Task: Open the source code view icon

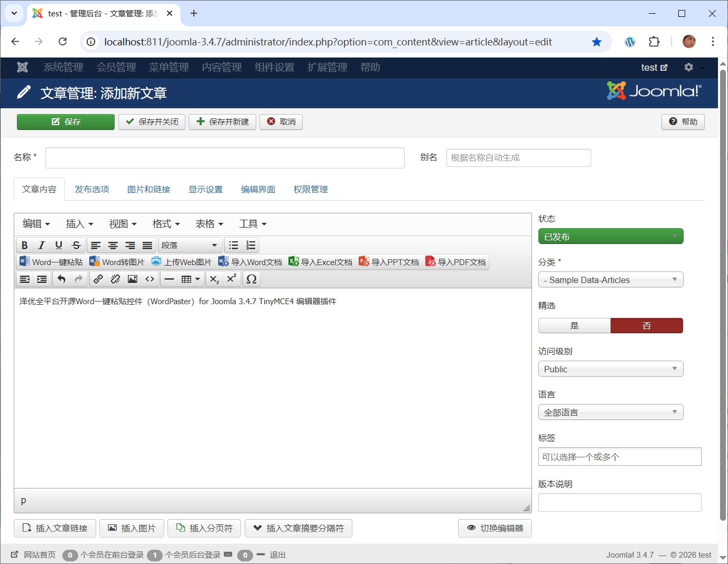Action: pos(150,279)
